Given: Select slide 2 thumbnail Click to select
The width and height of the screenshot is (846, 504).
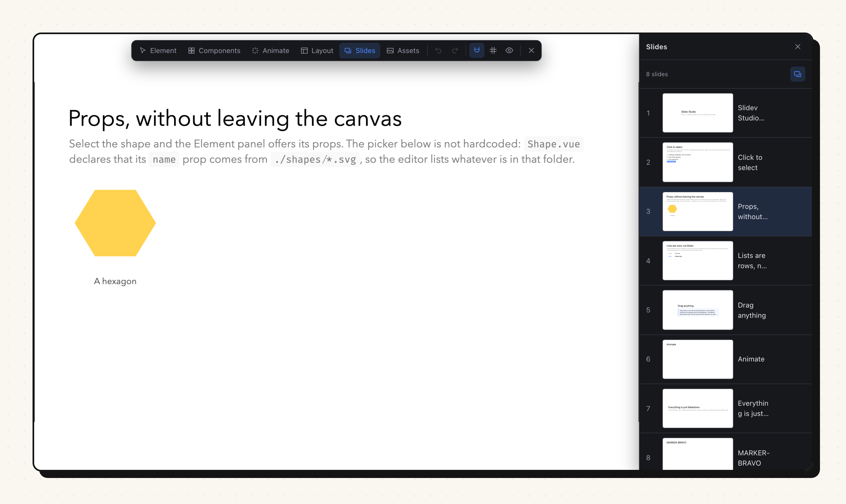Looking at the screenshot, I should 697,162.
